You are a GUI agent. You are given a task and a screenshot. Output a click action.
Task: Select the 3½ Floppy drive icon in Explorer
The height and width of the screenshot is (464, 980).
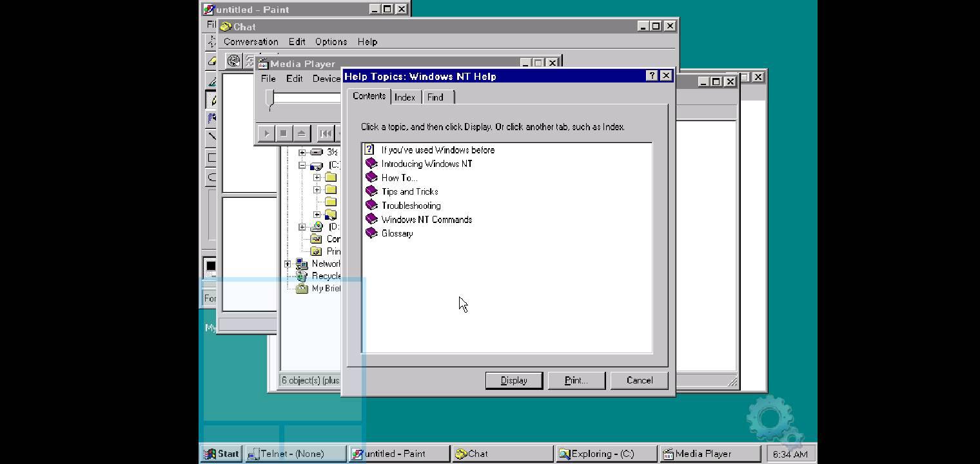[x=317, y=152]
